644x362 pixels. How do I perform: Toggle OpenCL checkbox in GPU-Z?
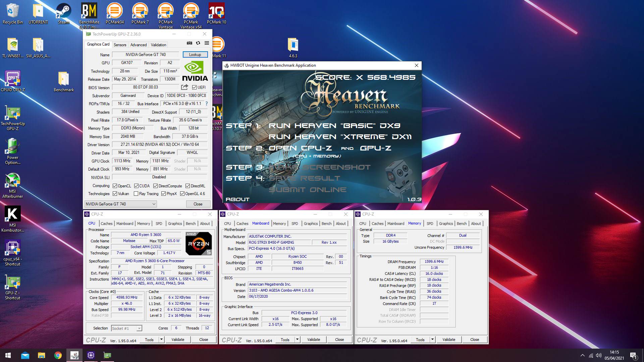[x=115, y=186]
